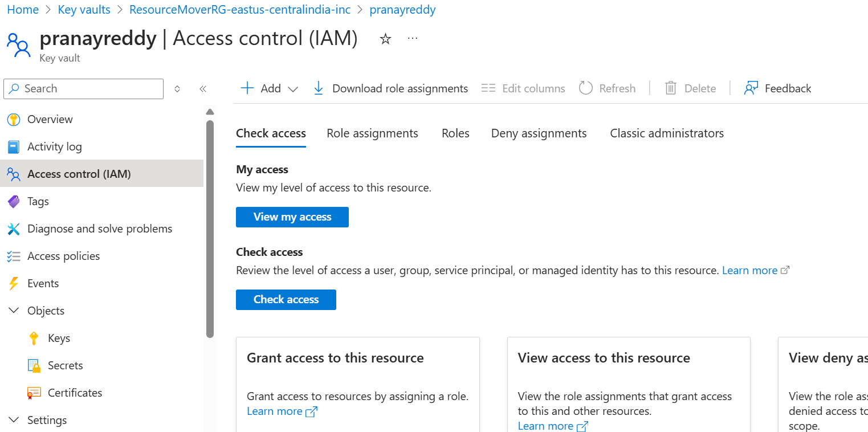
Task: Click the Edit columns icon
Action: click(x=488, y=88)
